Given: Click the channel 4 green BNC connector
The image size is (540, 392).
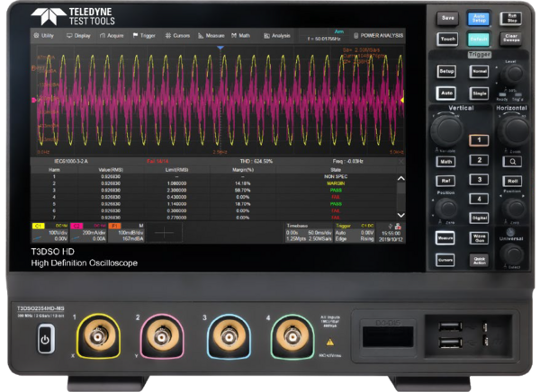Looking at the screenshot, I should pos(292,336).
